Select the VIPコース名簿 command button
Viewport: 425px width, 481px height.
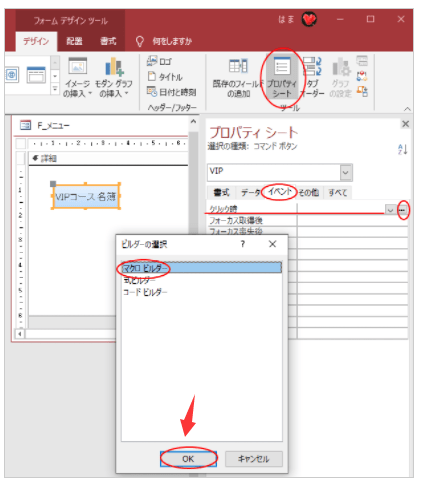coord(86,196)
